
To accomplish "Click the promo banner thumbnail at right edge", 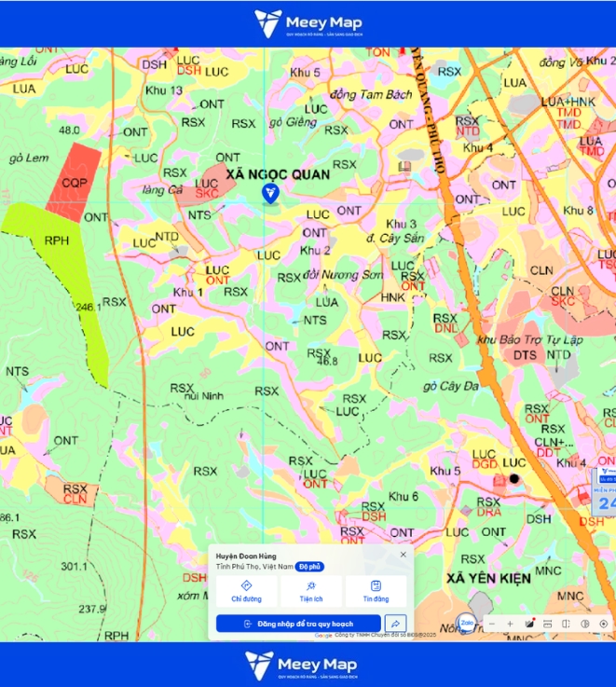I will click(604, 490).
